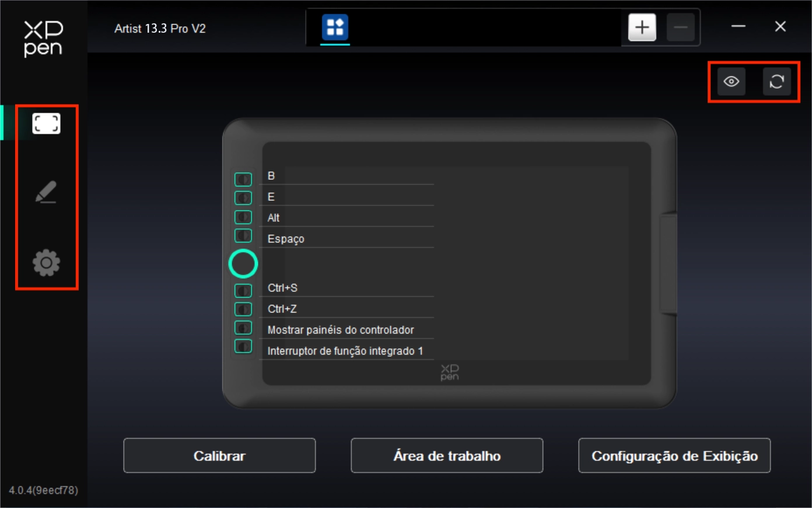Click the shortcut key icon for Ctrl+S

(243, 290)
